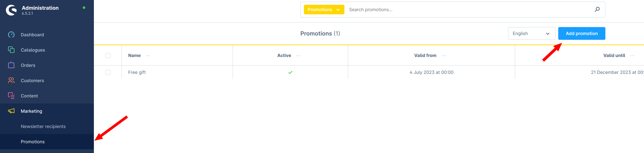The width and height of the screenshot is (644, 153).
Task: Open Valid from column options menu
Action: point(444,56)
